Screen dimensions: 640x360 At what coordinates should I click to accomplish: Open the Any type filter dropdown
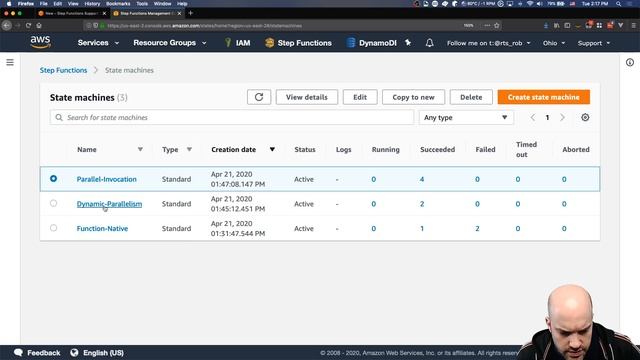(466, 118)
